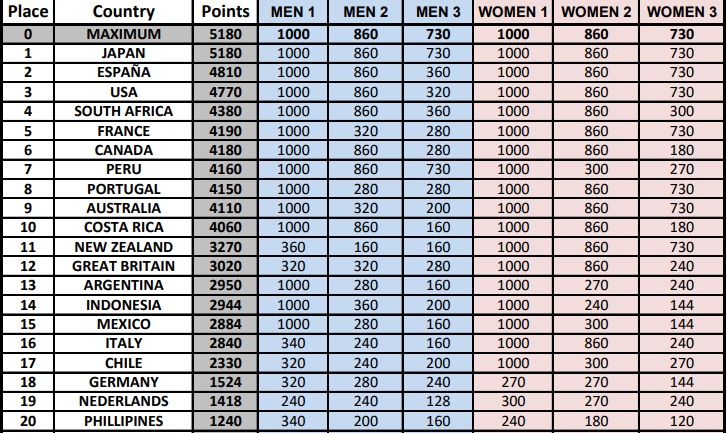The height and width of the screenshot is (433, 727).
Task: Click the USA MEN 3 value 320
Action: 438,92
